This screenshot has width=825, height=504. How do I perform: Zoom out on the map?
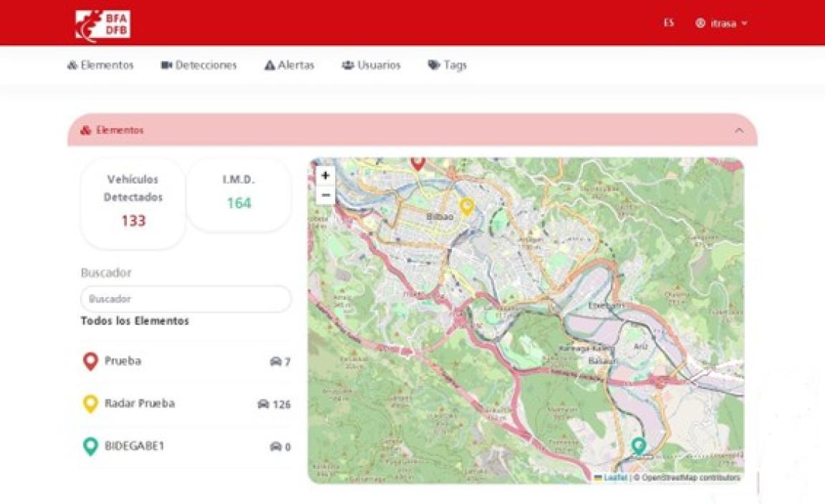(x=326, y=195)
